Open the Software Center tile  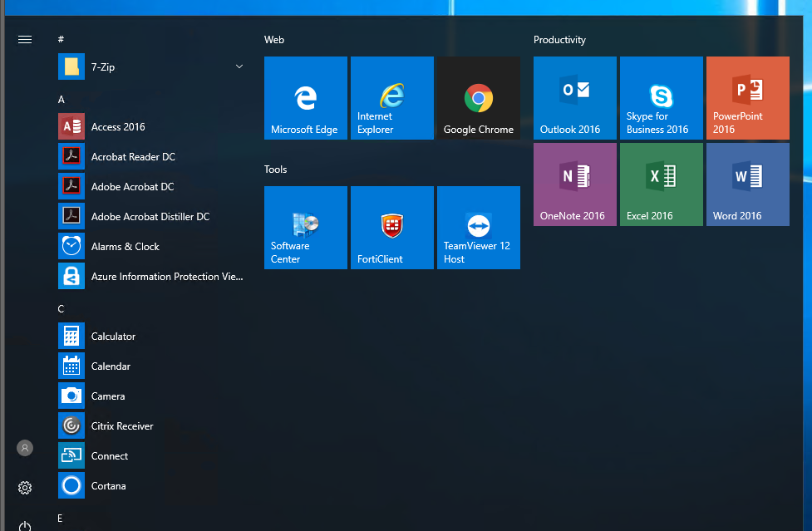coord(305,228)
